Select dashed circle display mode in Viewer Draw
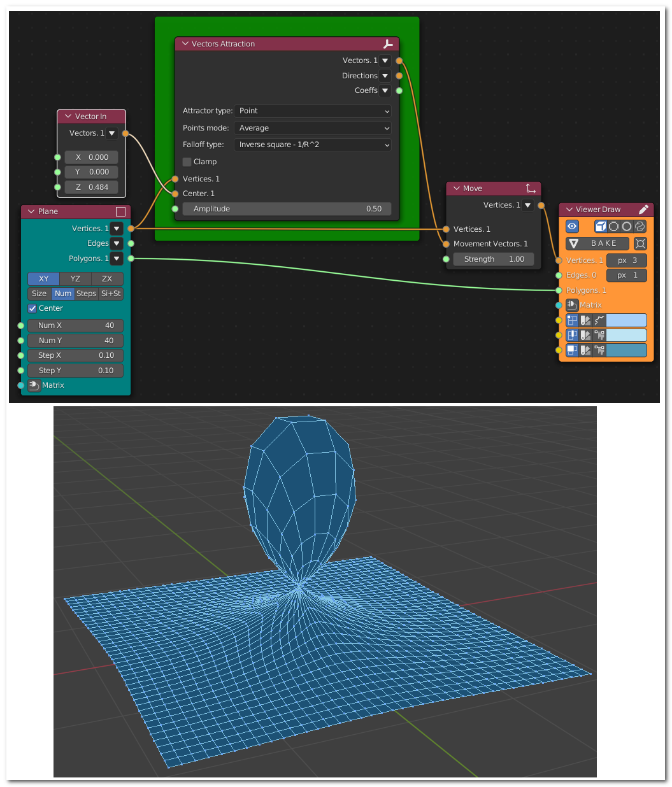The image size is (672, 787). (x=614, y=226)
